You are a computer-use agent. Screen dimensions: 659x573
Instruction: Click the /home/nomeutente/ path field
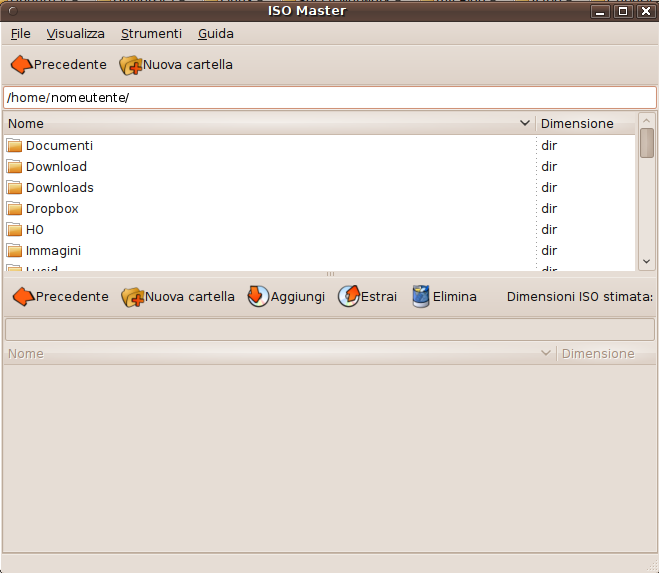(330, 98)
